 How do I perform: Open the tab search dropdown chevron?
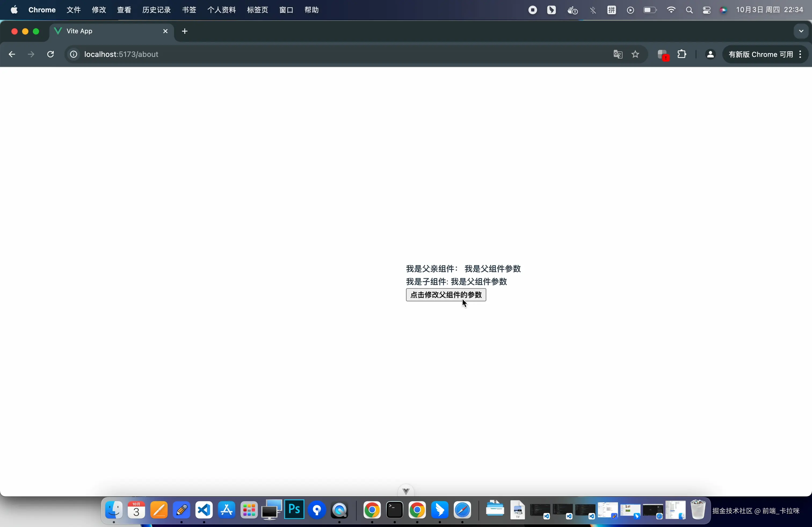[x=800, y=31]
